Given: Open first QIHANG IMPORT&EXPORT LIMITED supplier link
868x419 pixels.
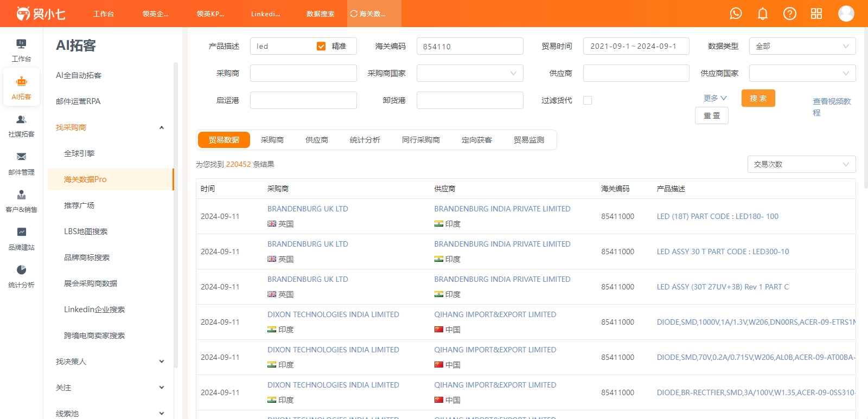Looking at the screenshot, I should click(495, 314).
